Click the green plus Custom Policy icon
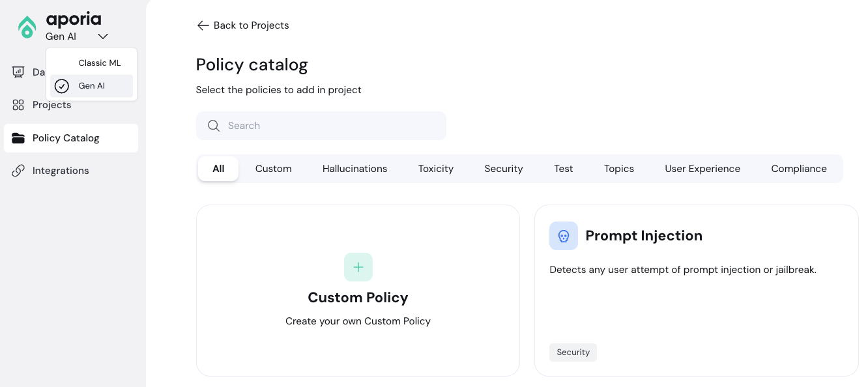Viewport: 868px width, 387px height. 358,267
